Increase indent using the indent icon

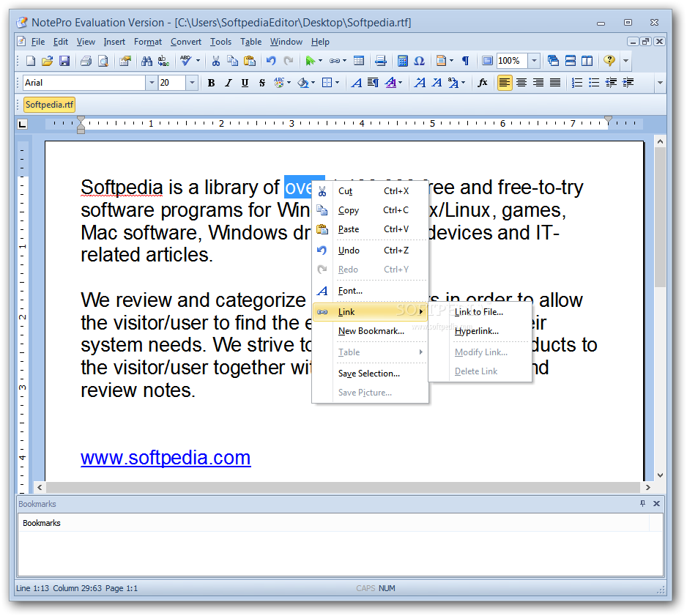point(628,82)
